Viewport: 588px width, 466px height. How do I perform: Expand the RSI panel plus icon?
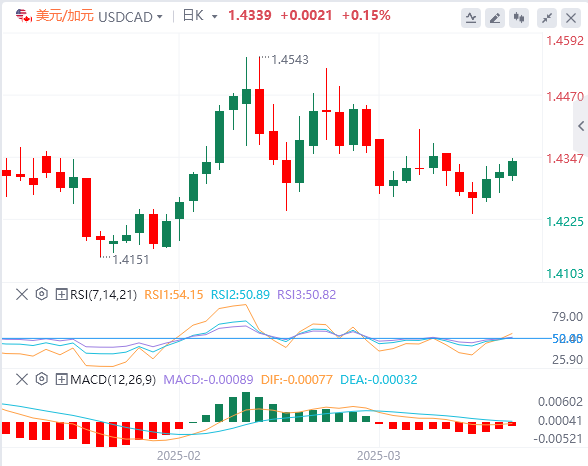click(x=61, y=294)
